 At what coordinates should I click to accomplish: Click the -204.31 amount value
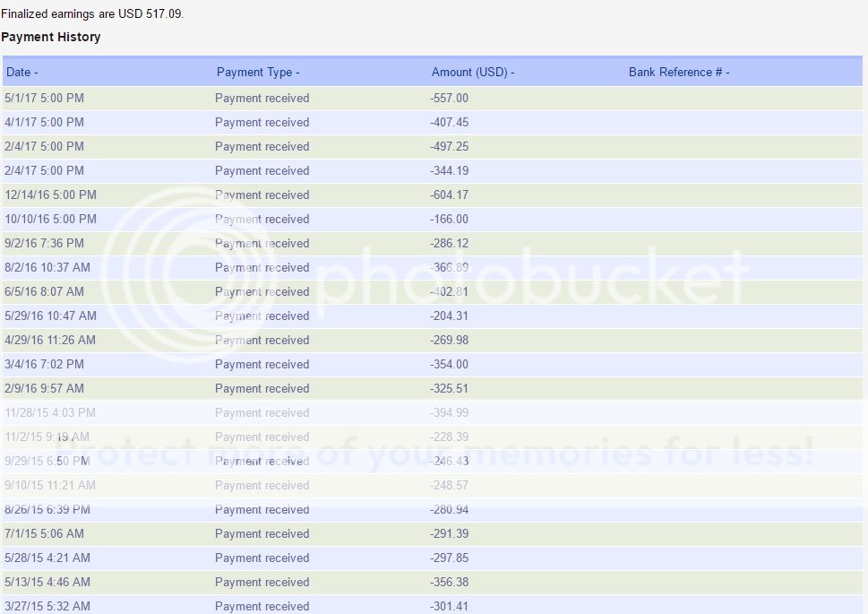point(450,316)
